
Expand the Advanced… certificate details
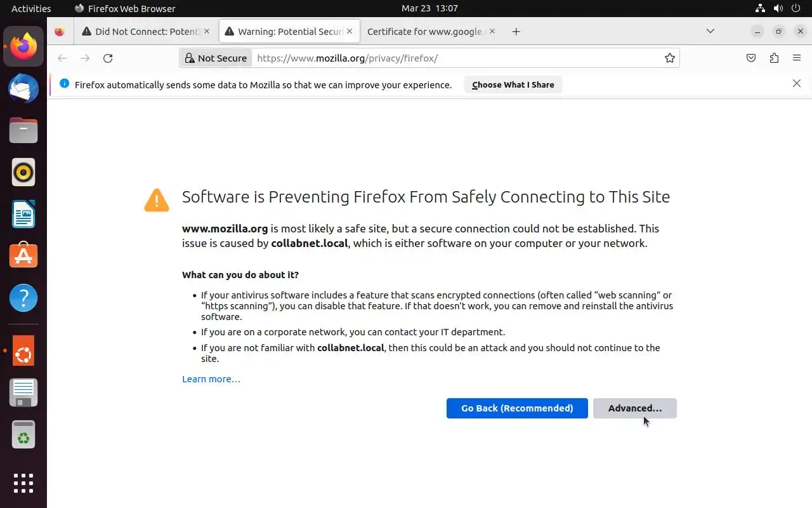point(634,408)
